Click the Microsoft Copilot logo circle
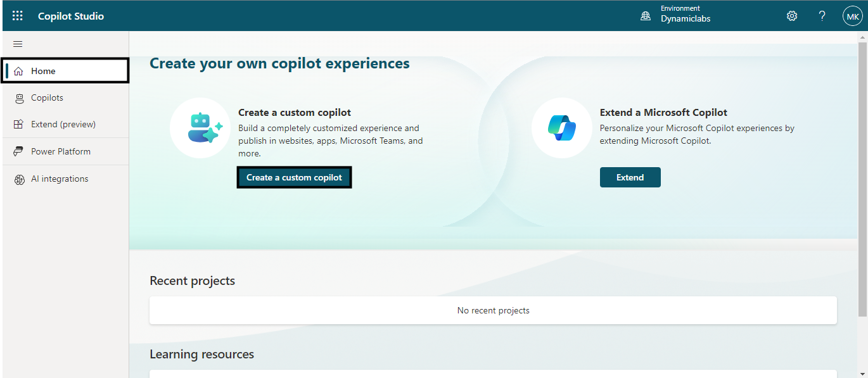Image resolution: width=868 pixels, height=378 pixels. [562, 128]
